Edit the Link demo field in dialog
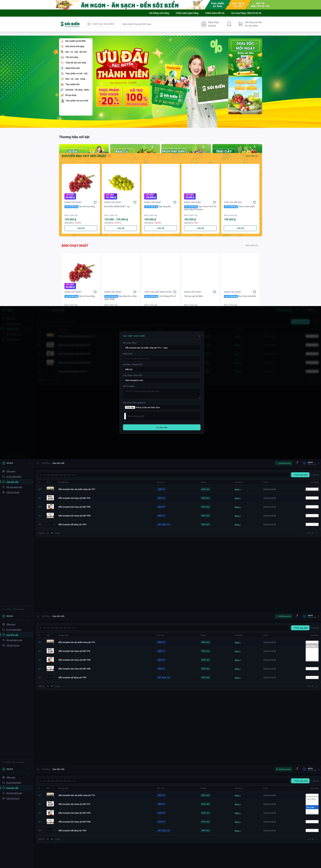The width and height of the screenshot is (321, 868). point(161,380)
